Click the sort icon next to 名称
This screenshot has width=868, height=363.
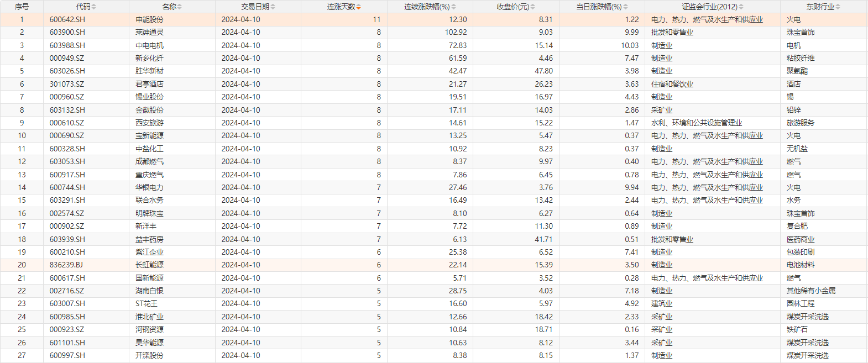pyautogui.click(x=179, y=7)
